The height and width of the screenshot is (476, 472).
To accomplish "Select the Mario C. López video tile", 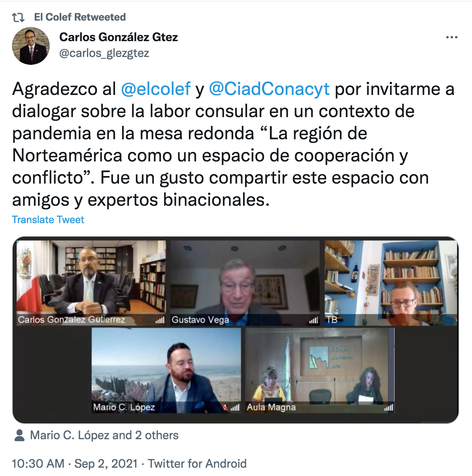I will pos(166,371).
